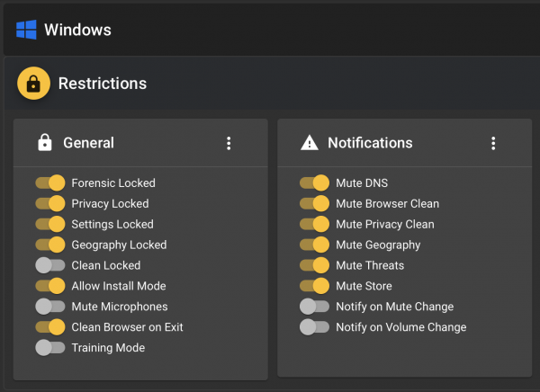The height and width of the screenshot is (392, 540).
Task: Open the General panel three-dot menu
Action: (229, 143)
